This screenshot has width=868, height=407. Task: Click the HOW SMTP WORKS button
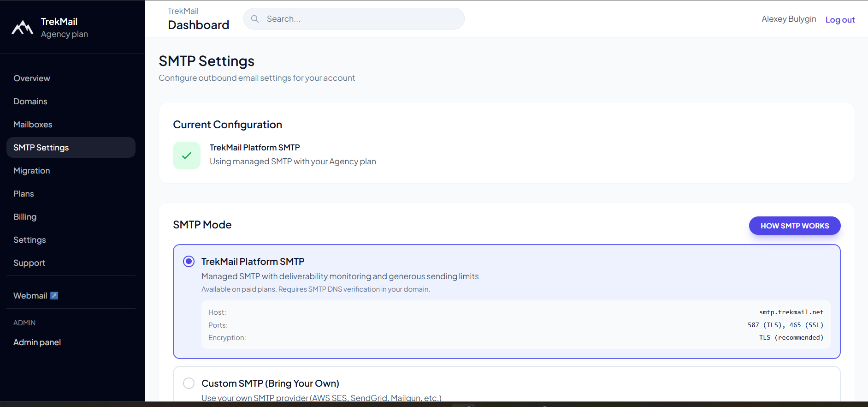pyautogui.click(x=795, y=226)
